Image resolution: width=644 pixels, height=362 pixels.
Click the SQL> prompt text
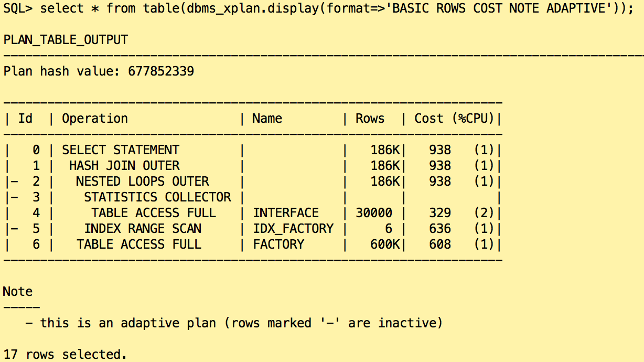pyautogui.click(x=17, y=9)
